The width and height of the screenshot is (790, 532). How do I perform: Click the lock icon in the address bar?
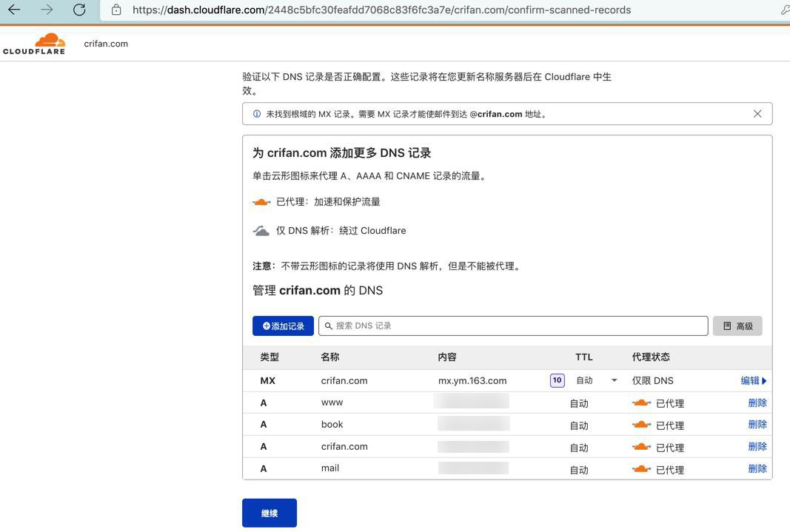pyautogui.click(x=116, y=10)
